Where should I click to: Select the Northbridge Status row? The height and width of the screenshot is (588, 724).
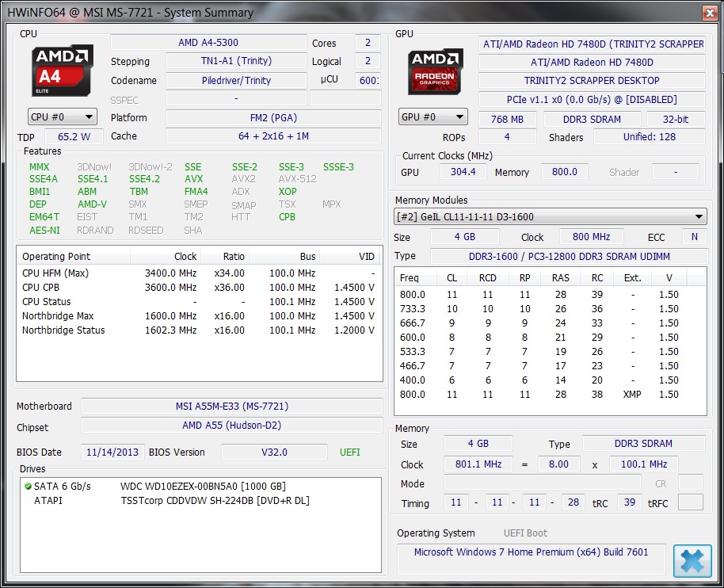[199, 330]
